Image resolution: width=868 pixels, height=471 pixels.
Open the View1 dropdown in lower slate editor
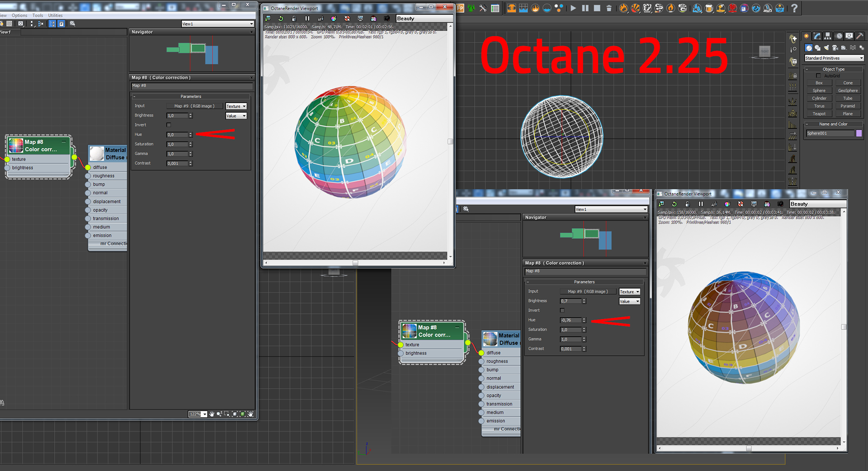point(611,209)
